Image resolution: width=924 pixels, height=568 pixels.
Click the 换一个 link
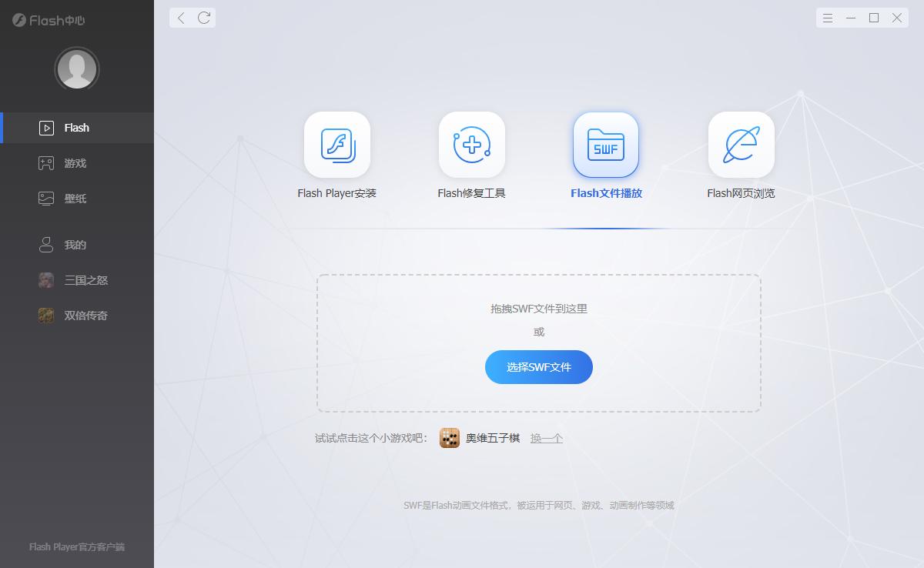click(547, 438)
